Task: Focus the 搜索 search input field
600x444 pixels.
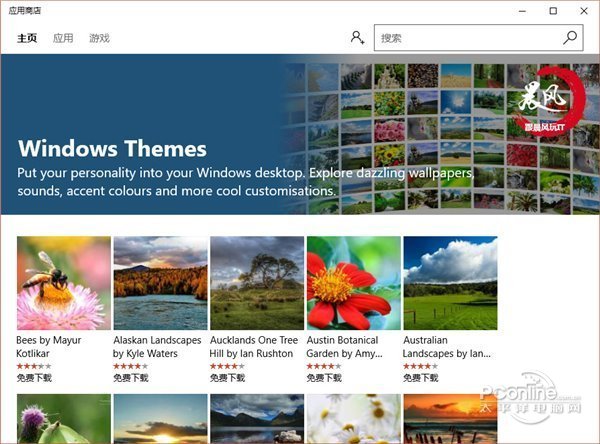Action: (478, 38)
